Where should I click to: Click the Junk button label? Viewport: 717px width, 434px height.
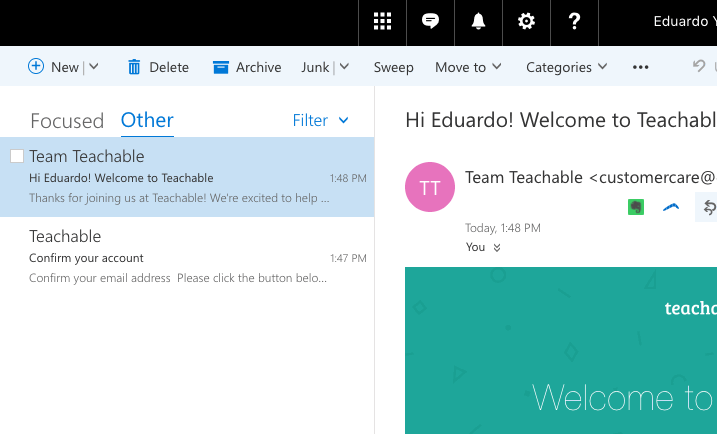tap(315, 67)
